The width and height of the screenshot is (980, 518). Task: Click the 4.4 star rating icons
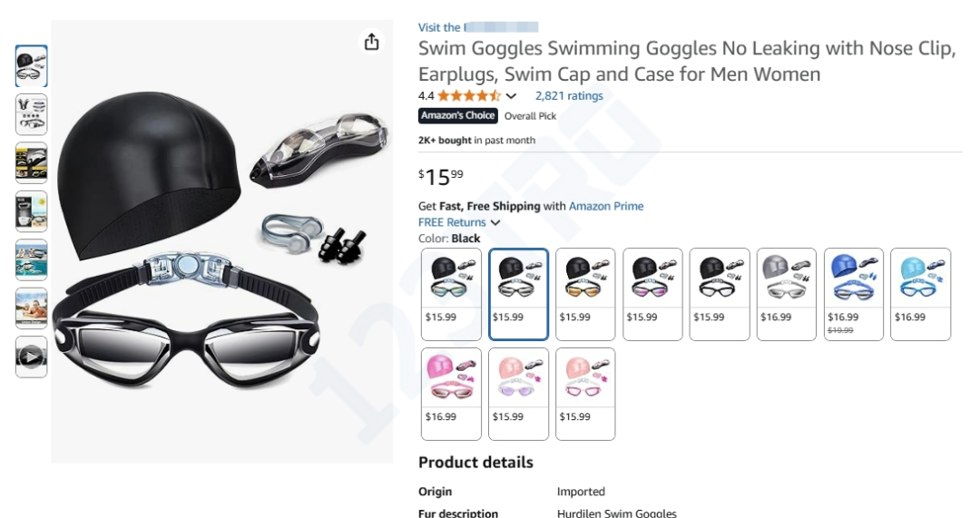(469, 96)
